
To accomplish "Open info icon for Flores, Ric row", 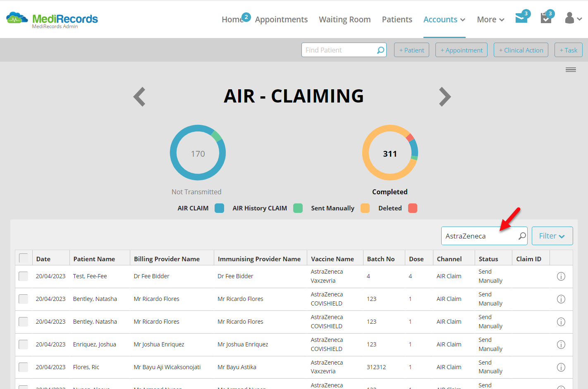I will (561, 367).
